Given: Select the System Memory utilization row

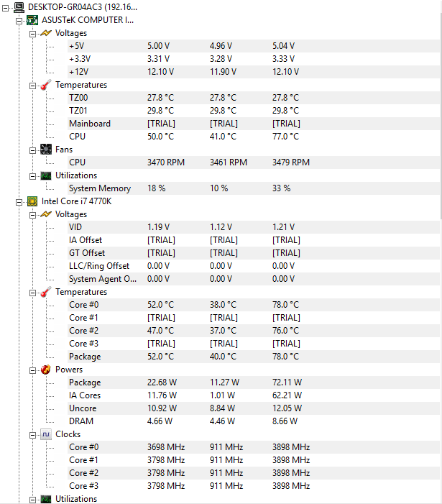Looking at the screenshot, I should 254,188.
